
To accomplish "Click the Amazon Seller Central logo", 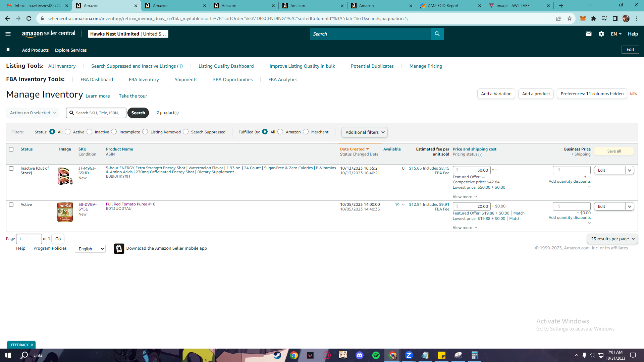I will point(49,34).
